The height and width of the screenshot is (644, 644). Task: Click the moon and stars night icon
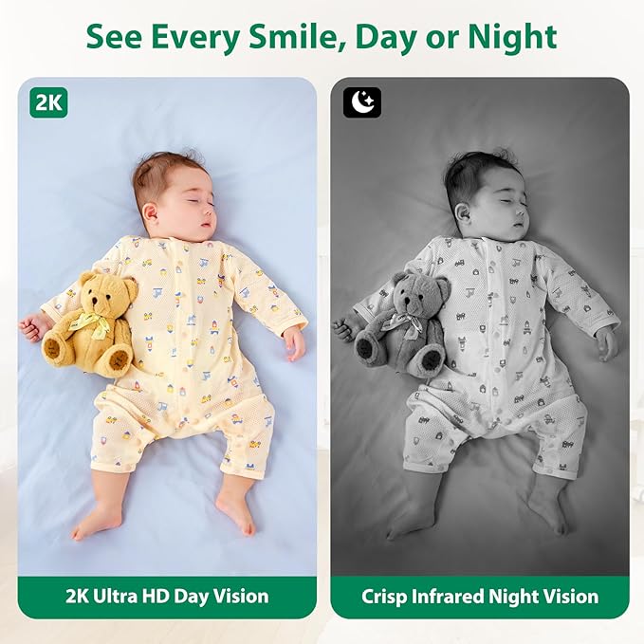coord(362,102)
